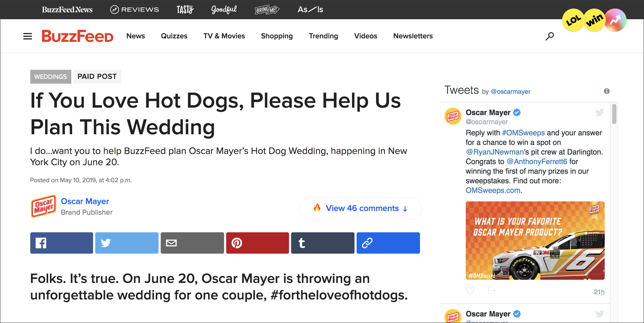Click the 'Brand Publisher' text
This screenshot has height=323, width=644.
pyautogui.click(x=87, y=212)
